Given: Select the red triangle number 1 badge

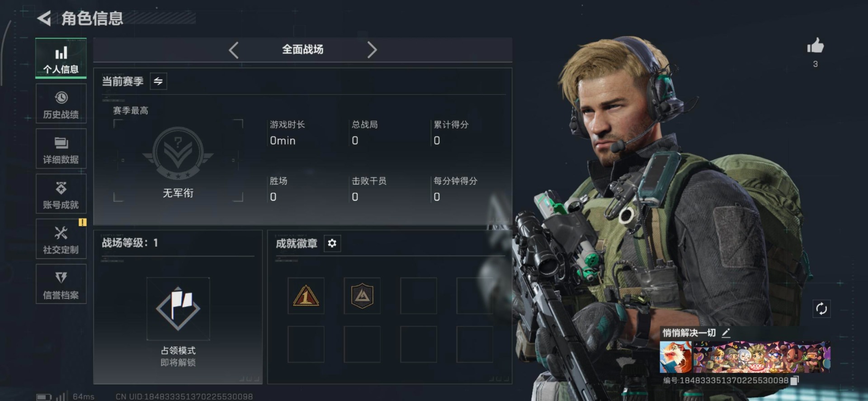Looking at the screenshot, I should 306,296.
